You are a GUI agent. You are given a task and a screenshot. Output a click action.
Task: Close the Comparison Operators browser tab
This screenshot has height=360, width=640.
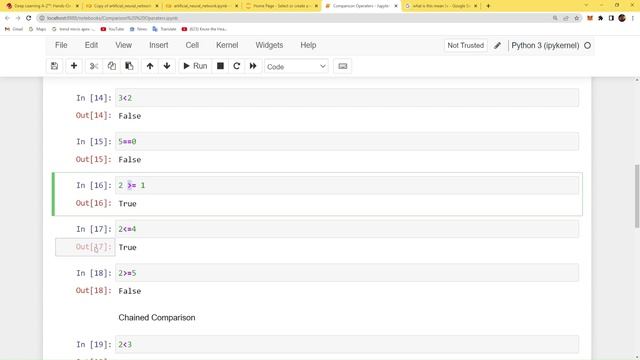tap(396, 6)
